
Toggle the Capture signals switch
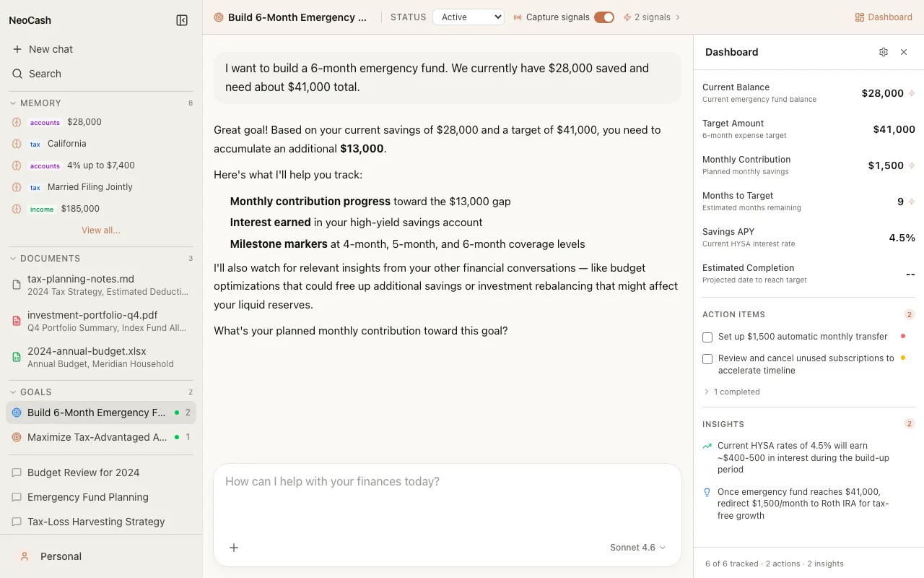604,17
